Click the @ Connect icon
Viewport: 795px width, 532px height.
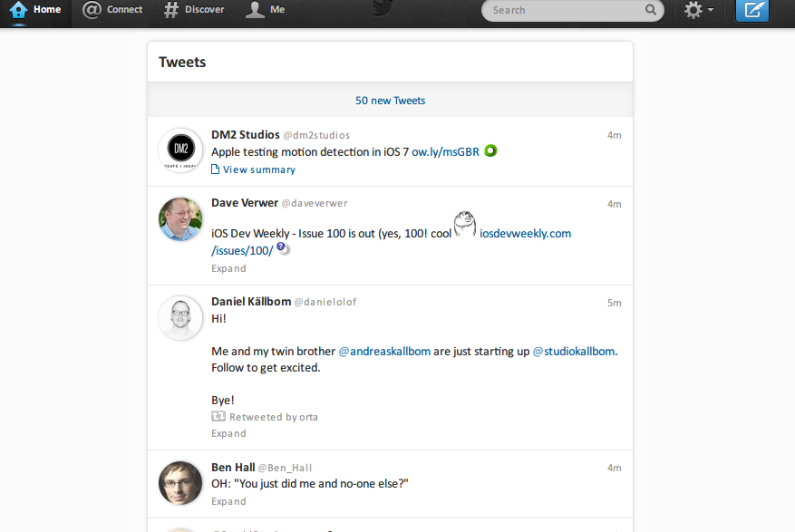[92, 10]
